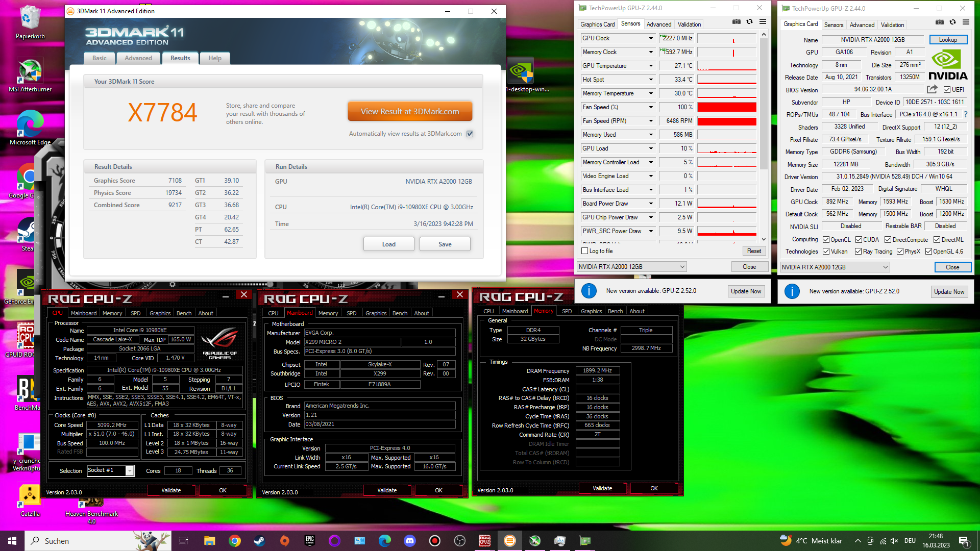This screenshot has width=980, height=551.
Task: Click the Fan Speed (%) red sensor graph
Action: coord(727,107)
